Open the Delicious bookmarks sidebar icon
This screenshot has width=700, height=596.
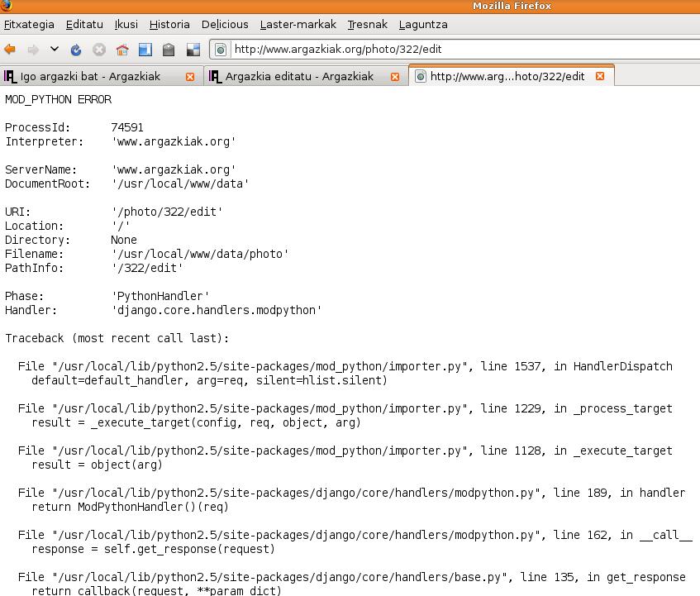coord(145,50)
